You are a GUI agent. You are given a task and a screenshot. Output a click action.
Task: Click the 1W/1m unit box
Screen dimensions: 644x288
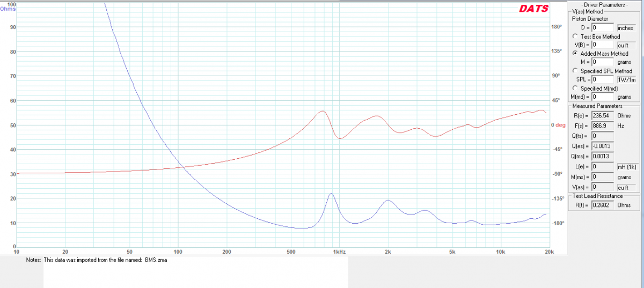tap(626, 79)
